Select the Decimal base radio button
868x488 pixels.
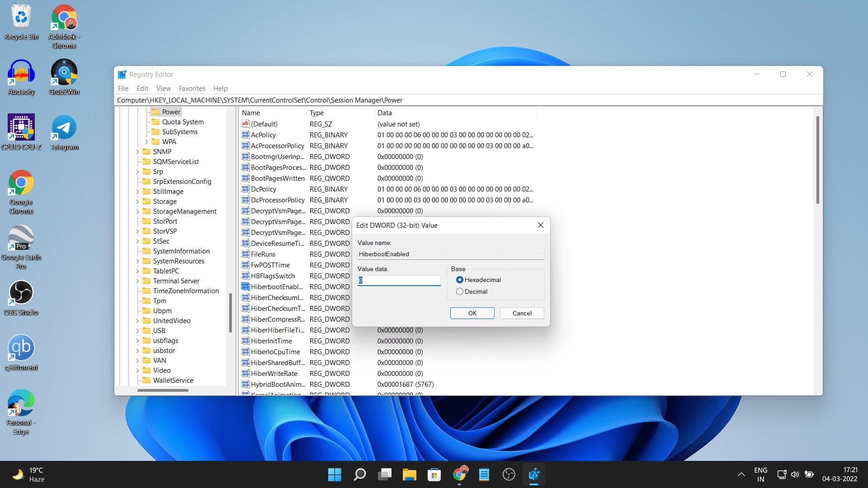pos(460,291)
